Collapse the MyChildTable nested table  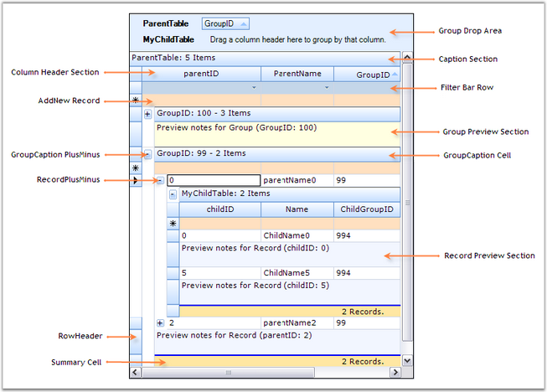click(173, 194)
